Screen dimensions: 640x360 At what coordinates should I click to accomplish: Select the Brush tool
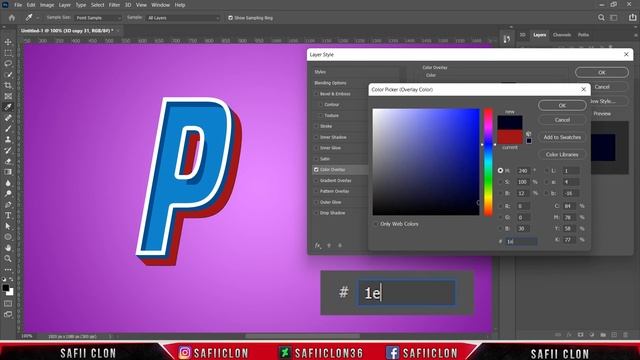click(8, 129)
